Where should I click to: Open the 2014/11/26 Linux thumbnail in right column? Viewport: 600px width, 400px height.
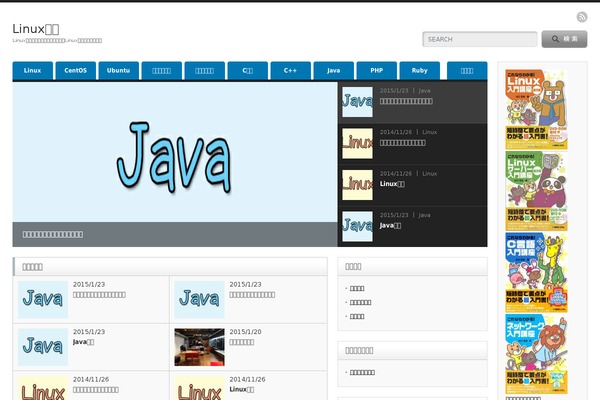coord(199,388)
